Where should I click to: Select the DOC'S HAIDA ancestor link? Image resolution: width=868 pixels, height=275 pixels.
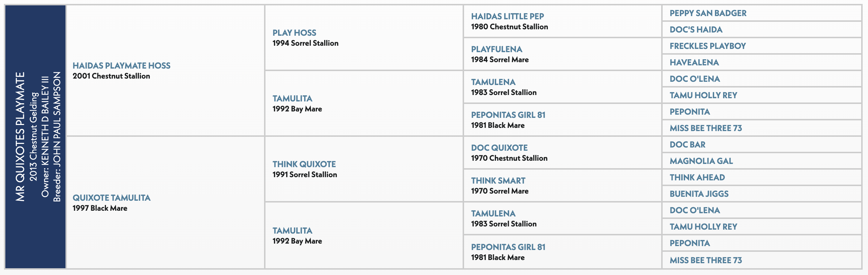tap(696, 30)
